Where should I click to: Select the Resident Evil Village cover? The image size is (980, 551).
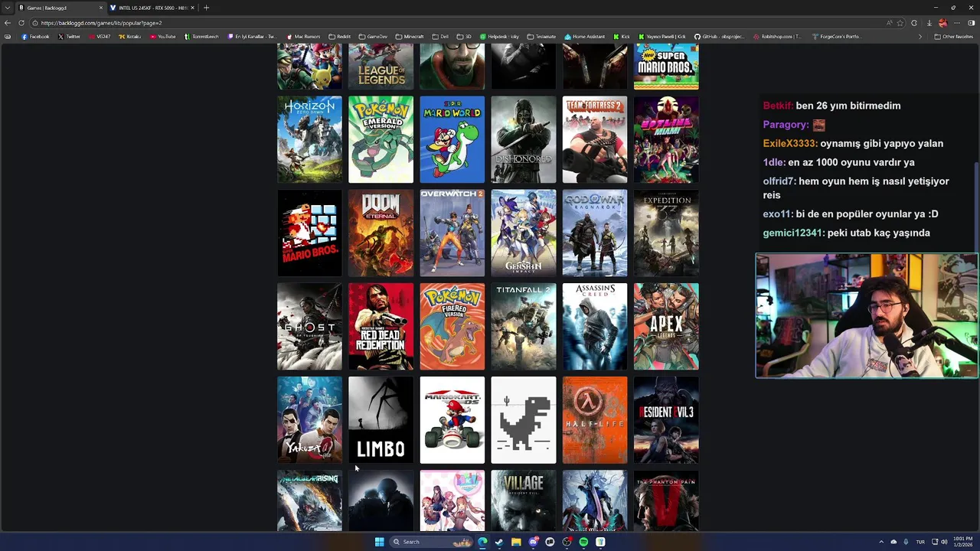point(523,500)
